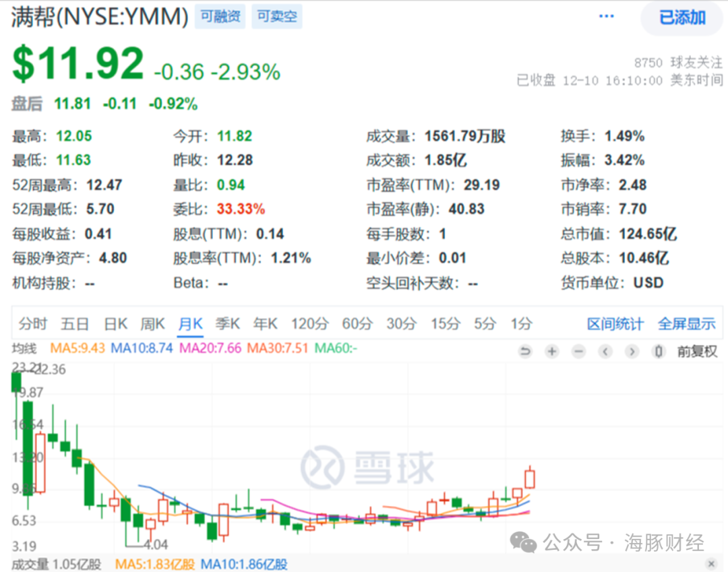Click the 52周最低 5.70 value

tap(100, 209)
